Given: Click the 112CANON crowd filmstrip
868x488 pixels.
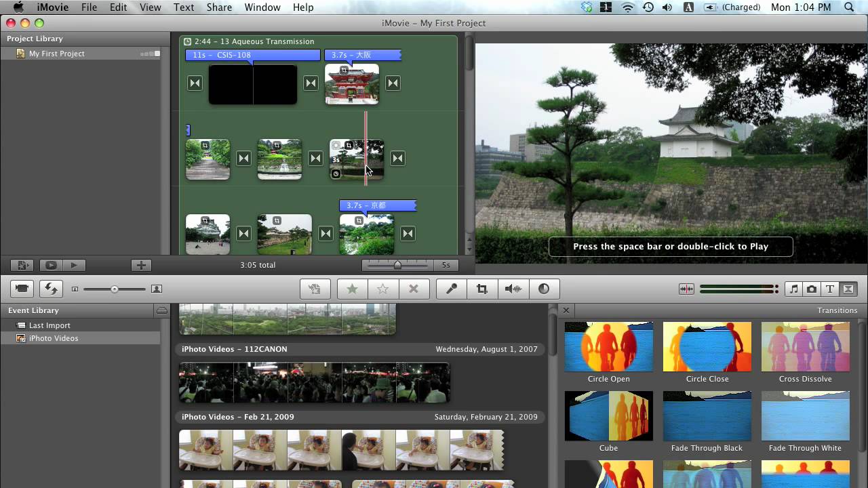Looking at the screenshot, I should click(x=315, y=382).
